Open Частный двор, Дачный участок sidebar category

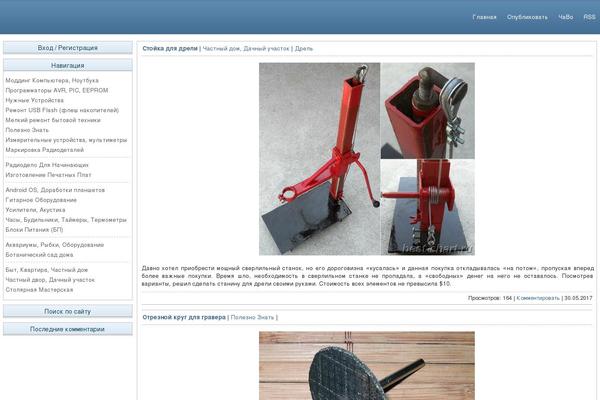pos(50,280)
